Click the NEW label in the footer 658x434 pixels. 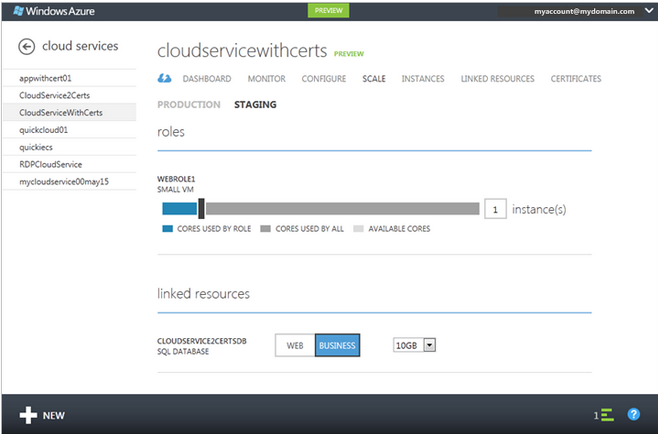tap(54, 416)
